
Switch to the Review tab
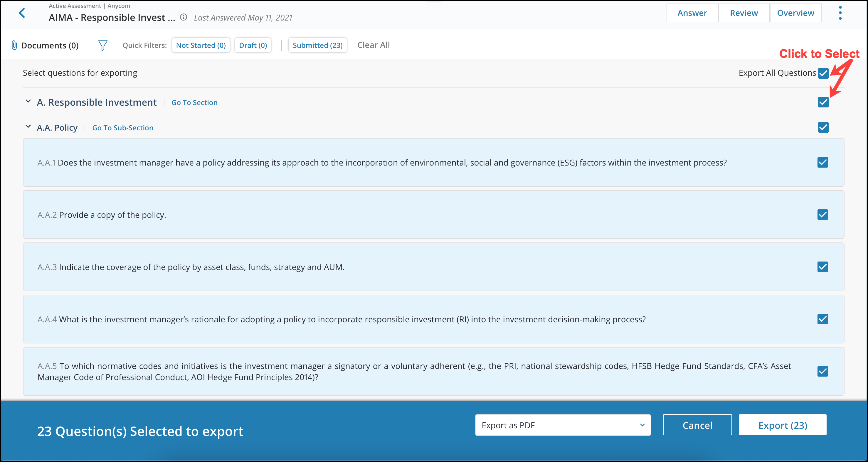[x=744, y=13]
